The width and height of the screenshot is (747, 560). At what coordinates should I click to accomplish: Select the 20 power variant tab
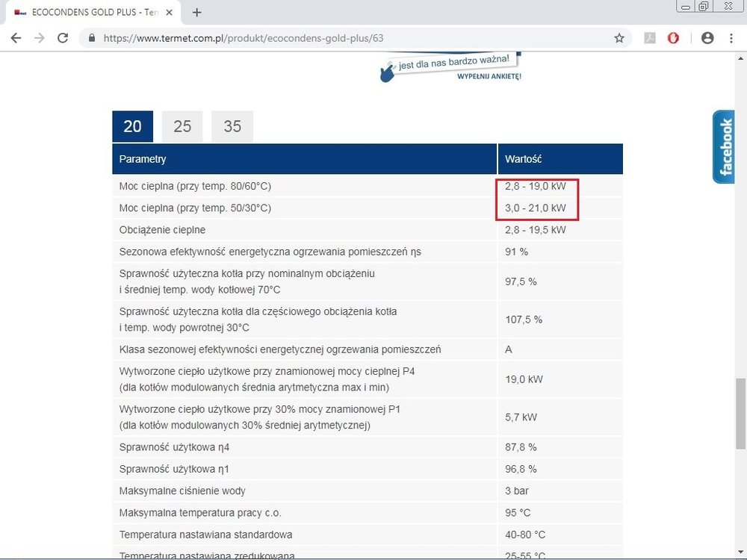[x=132, y=126]
